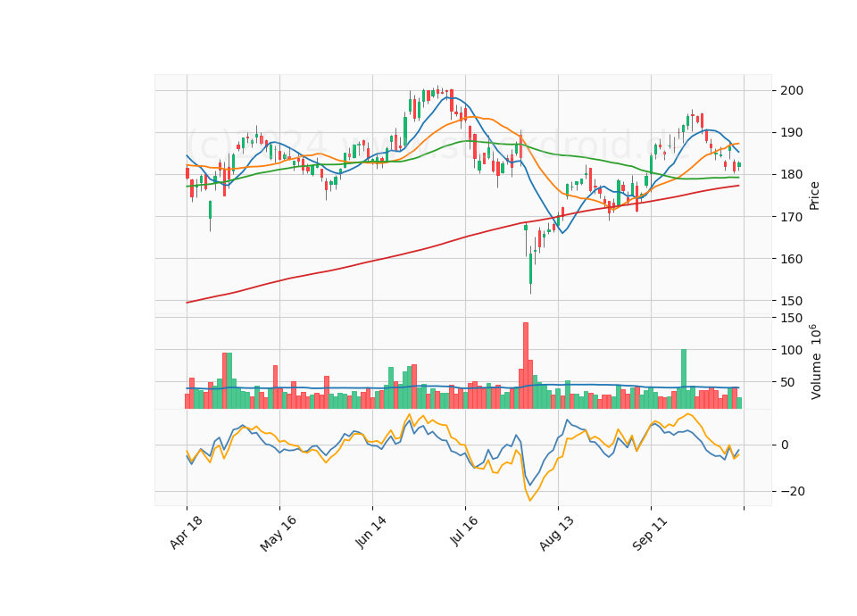The image size is (857, 616).
Task: Click the 'Sep 11' date label
Action: (x=650, y=534)
